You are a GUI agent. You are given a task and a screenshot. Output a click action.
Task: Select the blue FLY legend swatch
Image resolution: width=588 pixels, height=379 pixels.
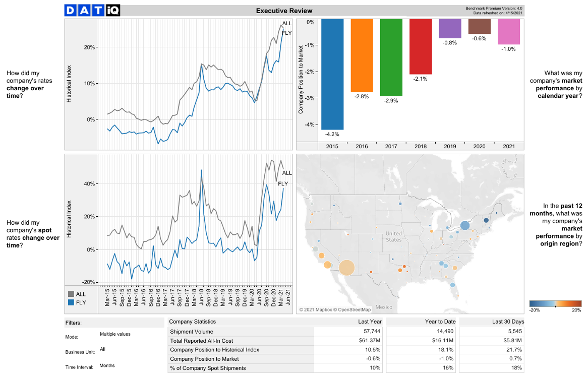click(71, 302)
